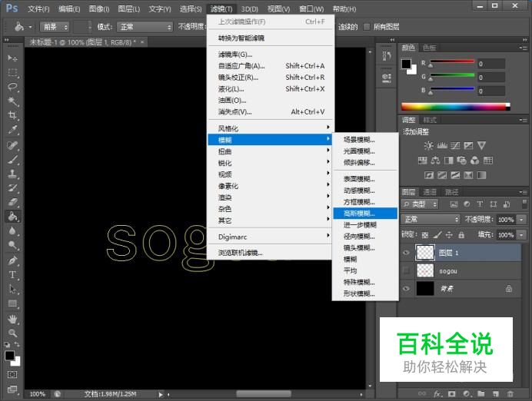
Task: Add Levels adjustment icon
Action: point(442,146)
